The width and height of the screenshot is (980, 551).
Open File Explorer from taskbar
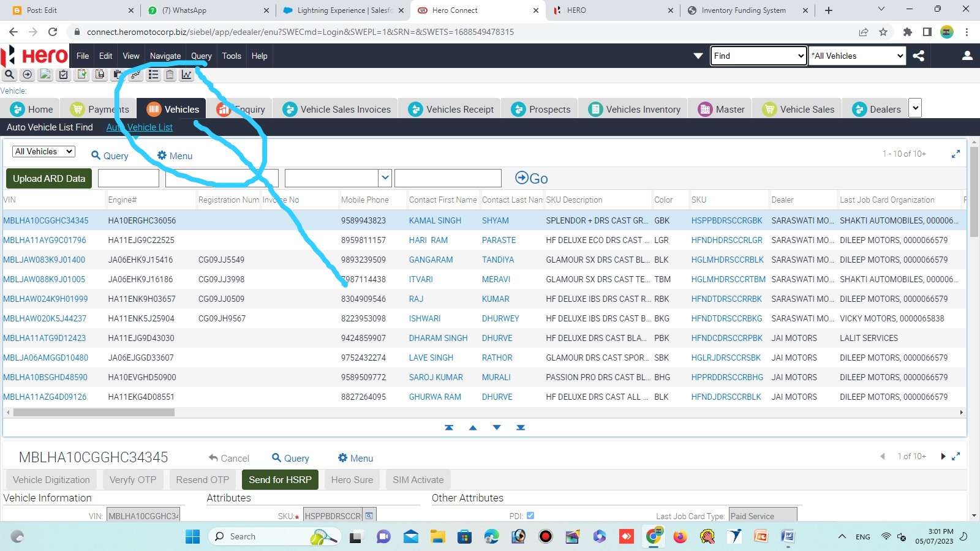(437, 537)
